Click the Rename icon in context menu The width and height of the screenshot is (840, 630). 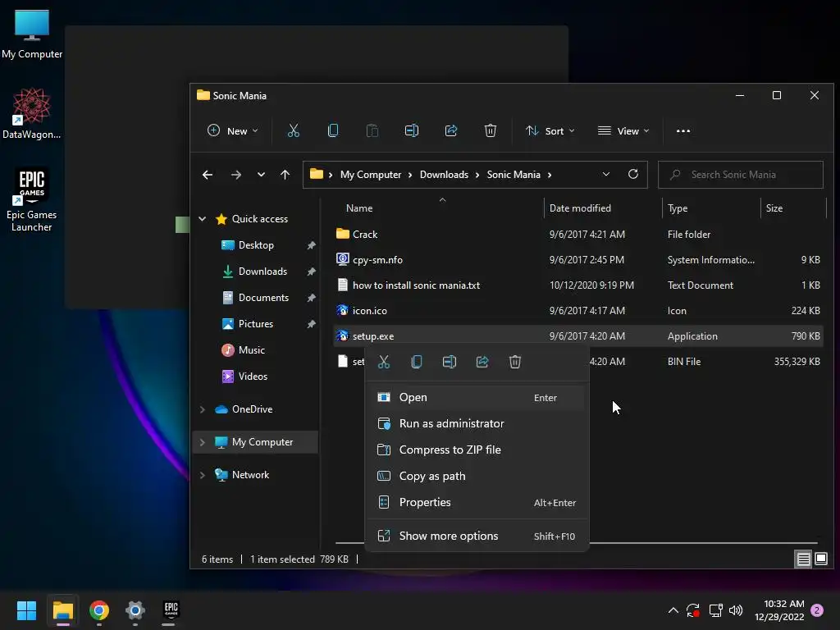[450, 362]
